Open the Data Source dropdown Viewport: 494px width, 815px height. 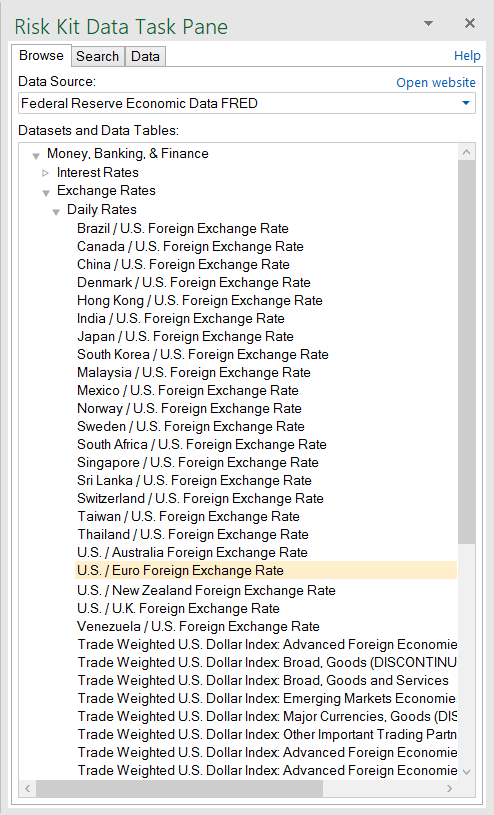(466, 103)
